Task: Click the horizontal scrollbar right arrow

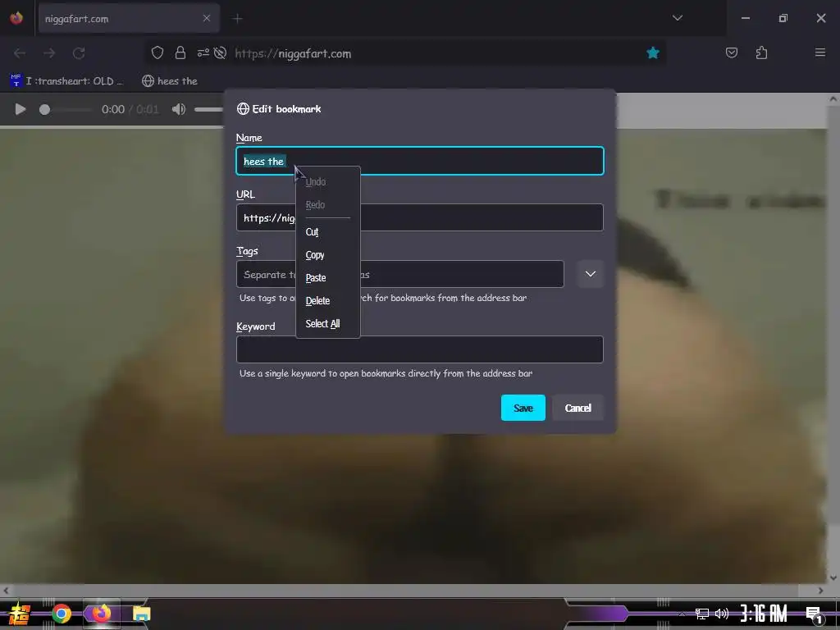Action: pyautogui.click(x=820, y=591)
